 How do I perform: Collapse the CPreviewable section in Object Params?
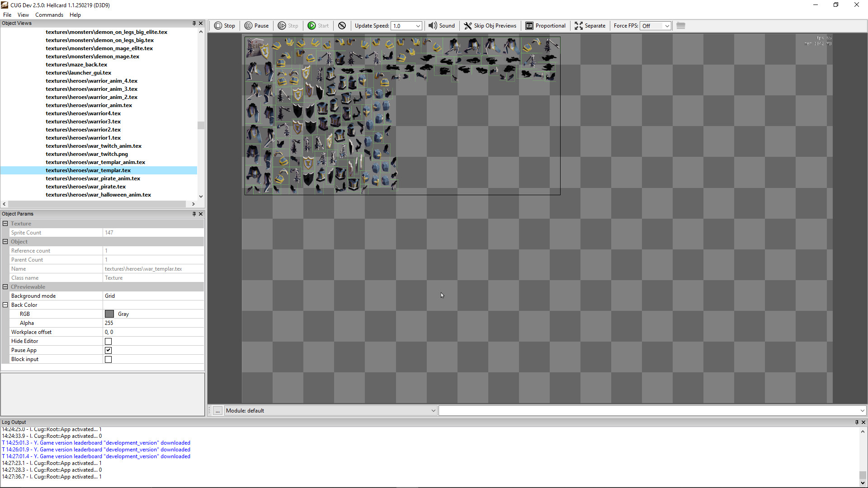point(5,286)
